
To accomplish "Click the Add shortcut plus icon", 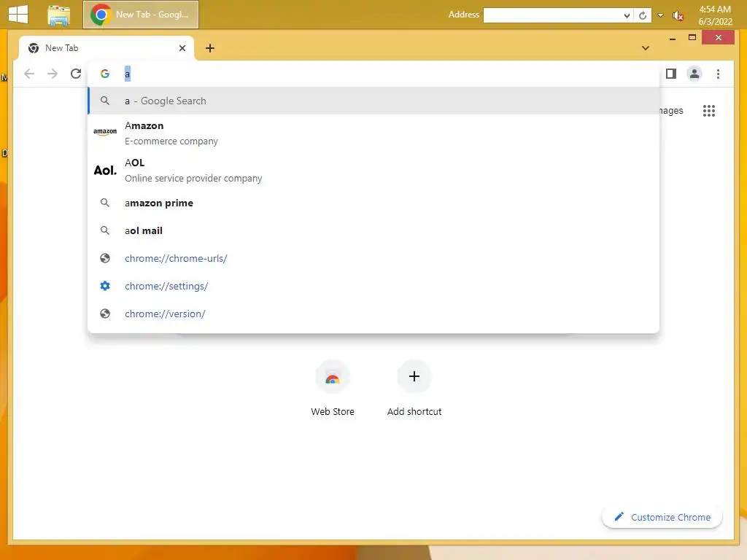I will pyautogui.click(x=414, y=377).
